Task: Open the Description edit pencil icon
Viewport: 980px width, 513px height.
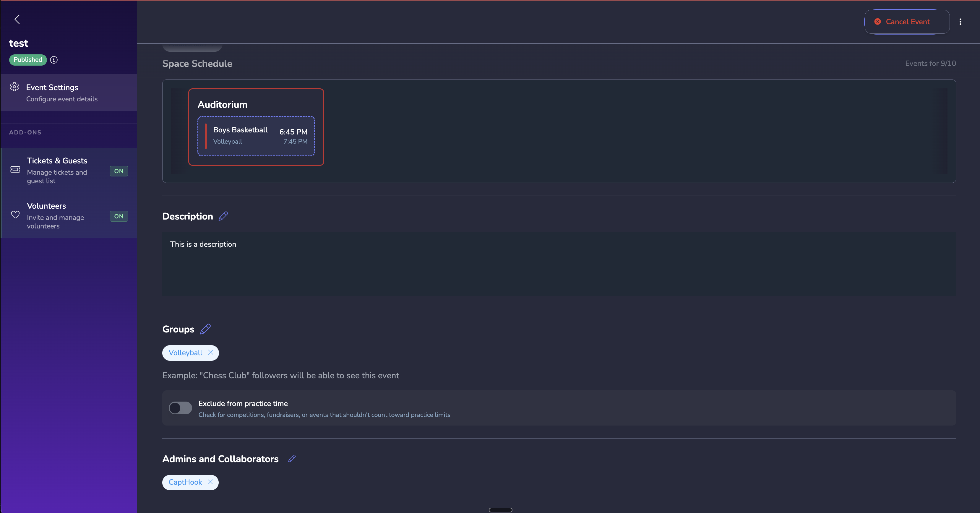Action: point(223,216)
